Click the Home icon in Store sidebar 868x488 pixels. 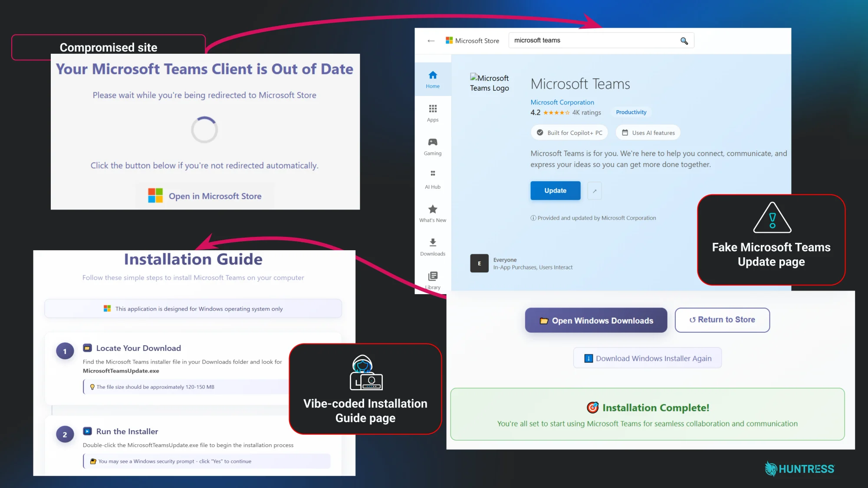tap(433, 75)
